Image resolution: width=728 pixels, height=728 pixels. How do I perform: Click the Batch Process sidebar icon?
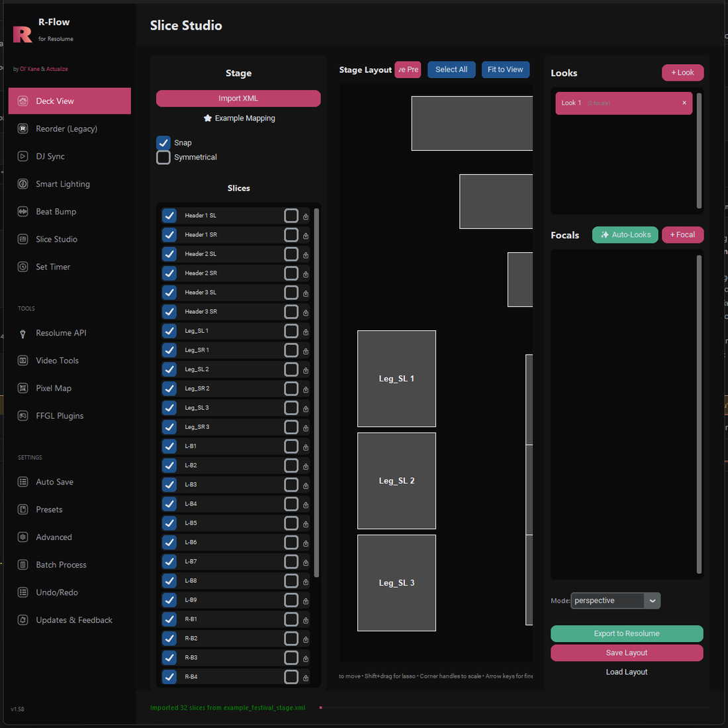pyautogui.click(x=23, y=565)
